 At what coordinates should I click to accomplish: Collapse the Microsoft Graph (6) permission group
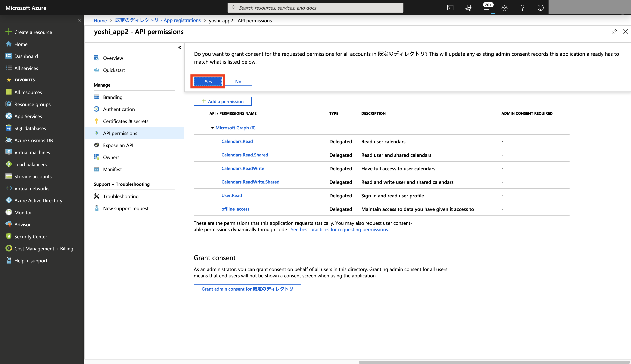(212, 128)
